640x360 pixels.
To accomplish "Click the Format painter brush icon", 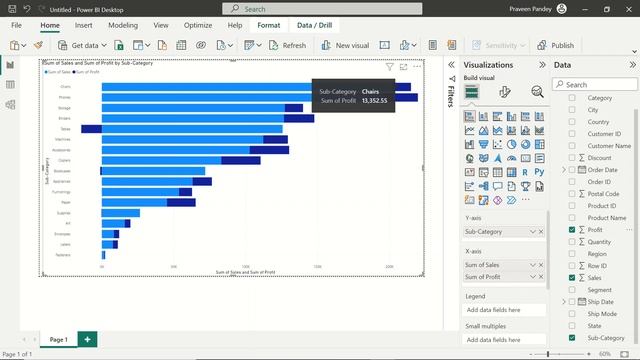I will pyautogui.click(x=38, y=45).
